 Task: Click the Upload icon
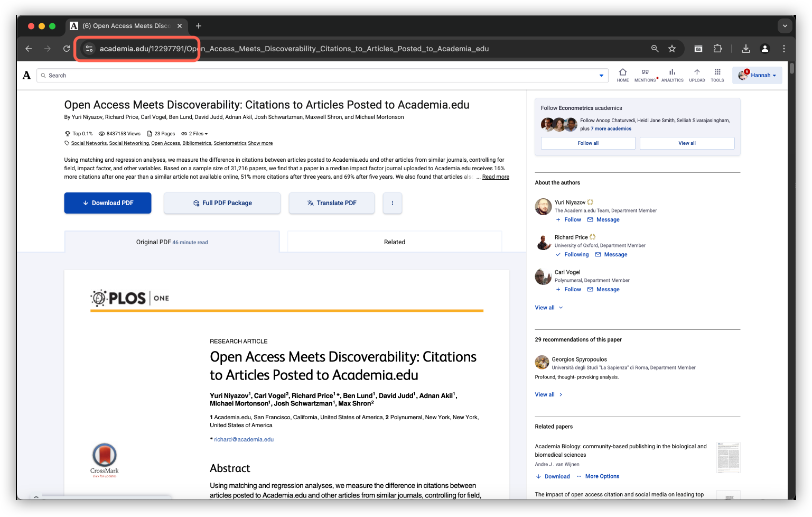coord(697,75)
